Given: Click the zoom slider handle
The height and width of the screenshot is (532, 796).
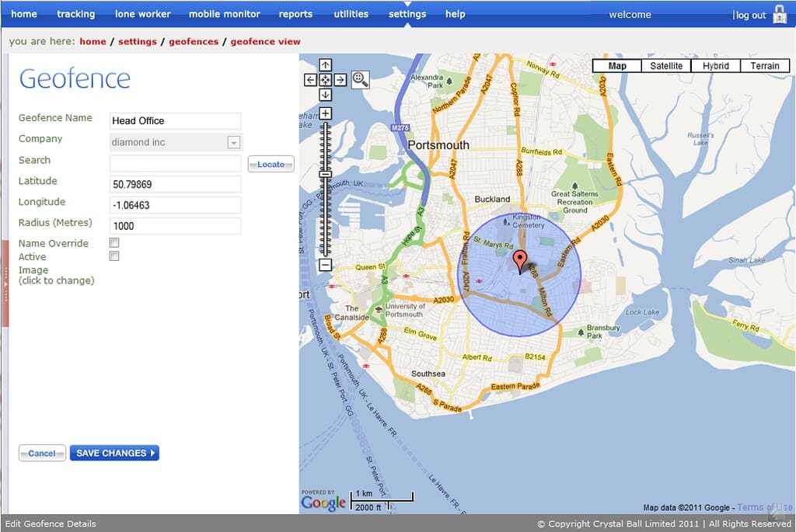Looking at the screenshot, I should 326,174.
